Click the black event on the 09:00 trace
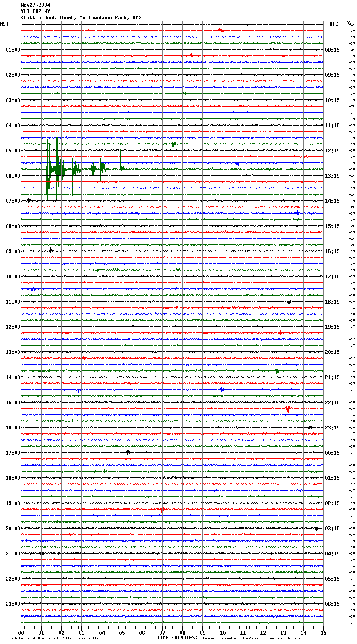357x644 pixels. tap(51, 251)
